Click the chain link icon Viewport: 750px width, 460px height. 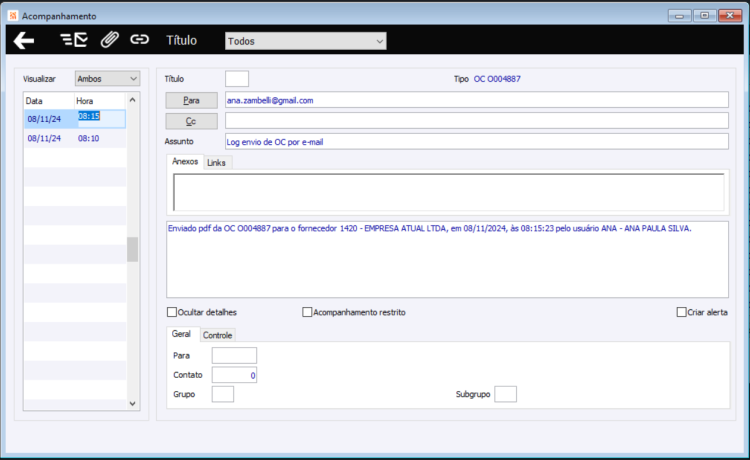pos(139,39)
